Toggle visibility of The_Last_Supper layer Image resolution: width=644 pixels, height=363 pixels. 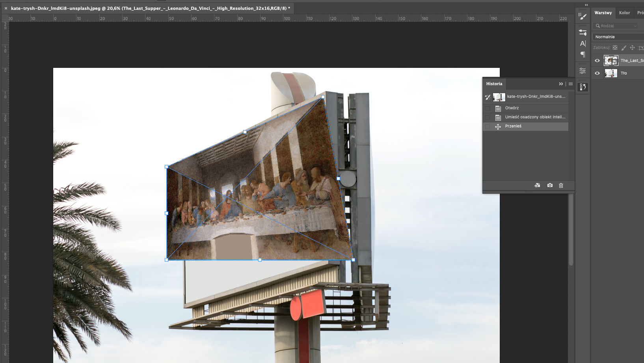click(597, 61)
